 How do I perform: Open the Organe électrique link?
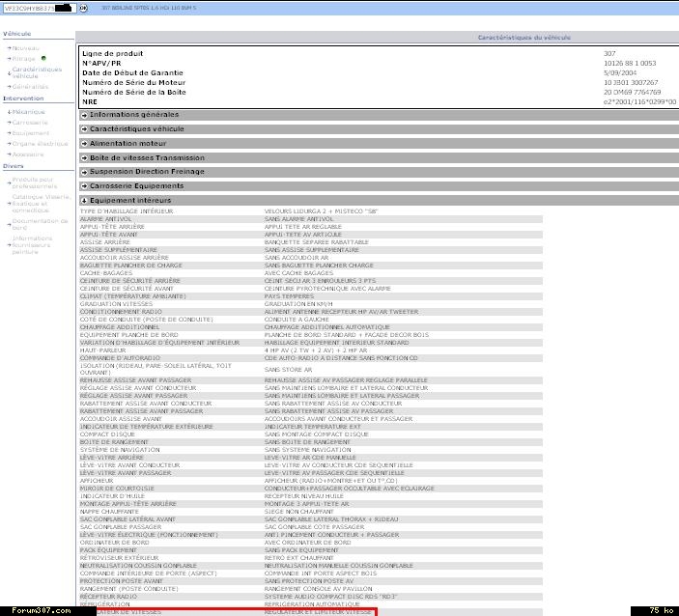pyautogui.click(x=41, y=144)
